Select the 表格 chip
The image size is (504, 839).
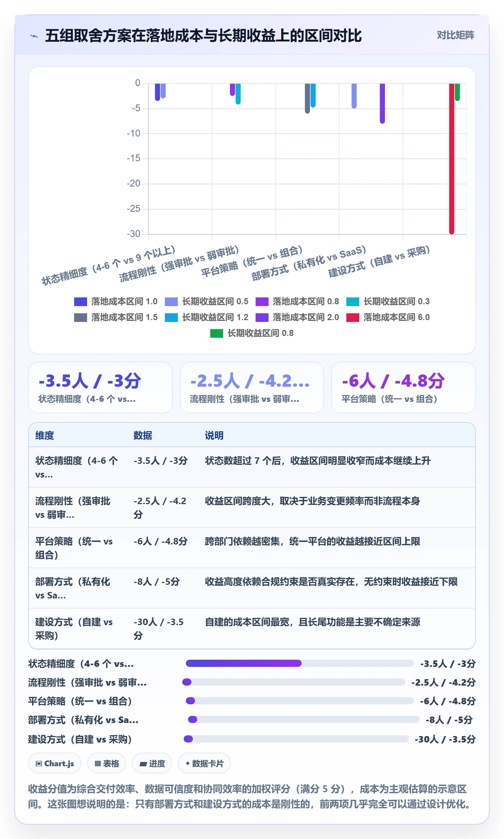pyautogui.click(x=107, y=763)
